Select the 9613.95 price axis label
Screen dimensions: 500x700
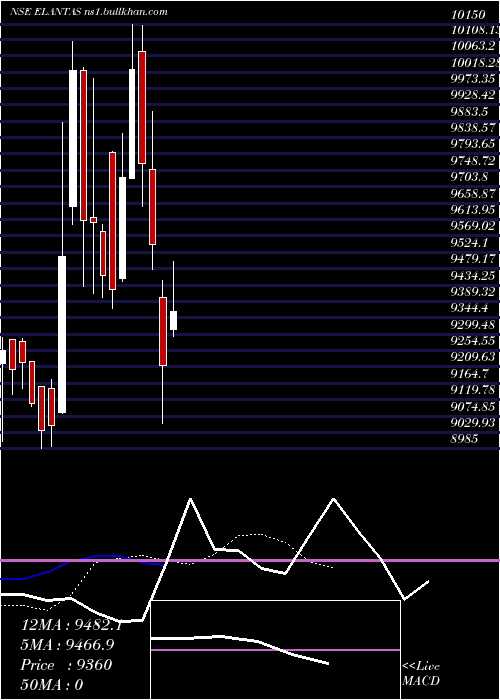(x=473, y=209)
